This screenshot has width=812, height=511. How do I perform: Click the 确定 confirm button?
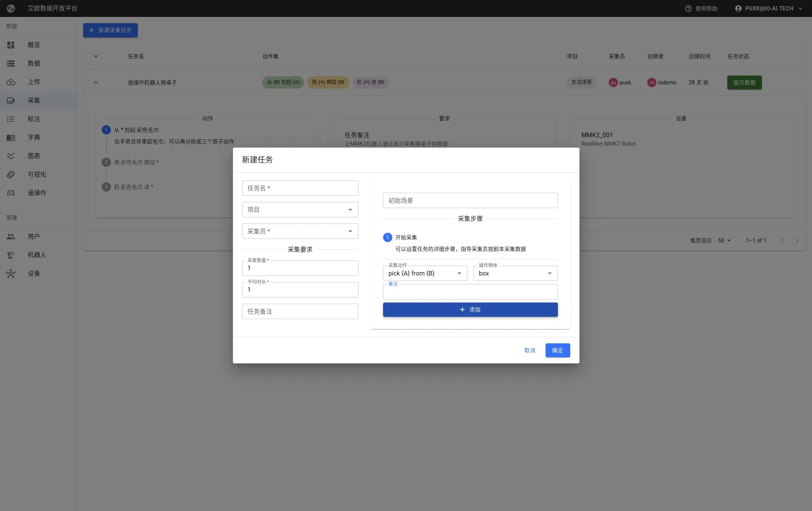tap(557, 350)
